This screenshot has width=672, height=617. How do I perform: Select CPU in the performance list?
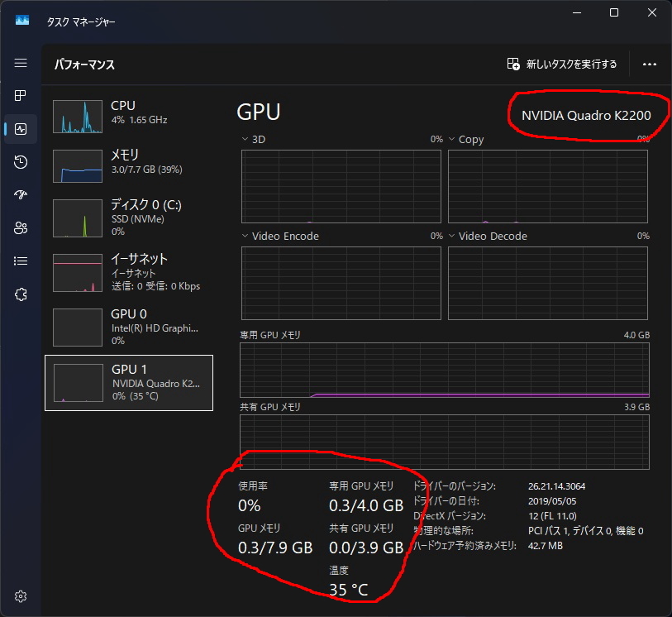click(129, 116)
